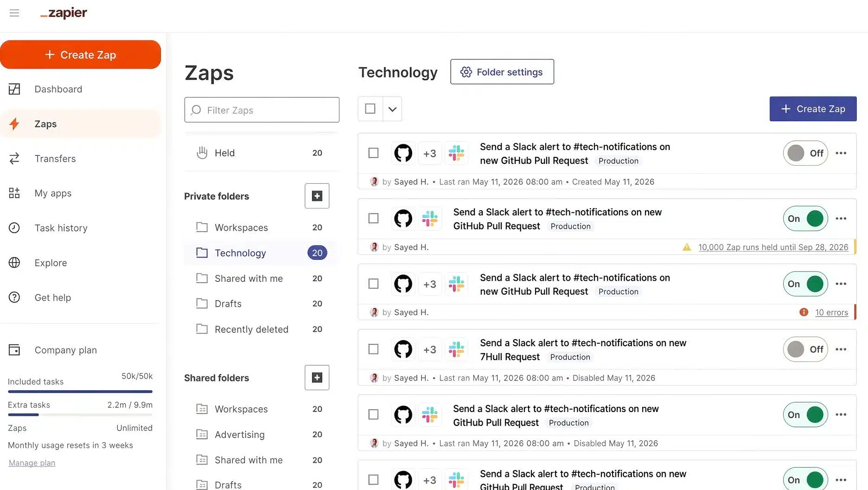
Task: Click +3 badge on 7Hull Request zap
Action: pyautogui.click(x=430, y=349)
